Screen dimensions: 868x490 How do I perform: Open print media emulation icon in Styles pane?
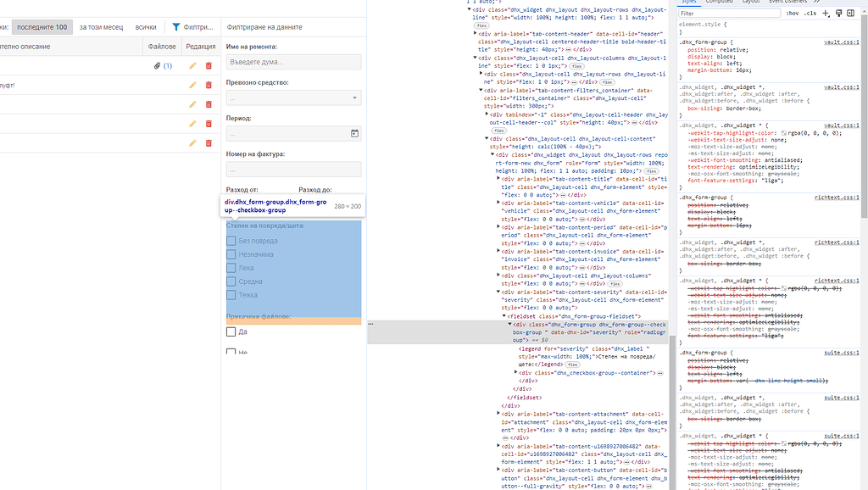(838, 14)
